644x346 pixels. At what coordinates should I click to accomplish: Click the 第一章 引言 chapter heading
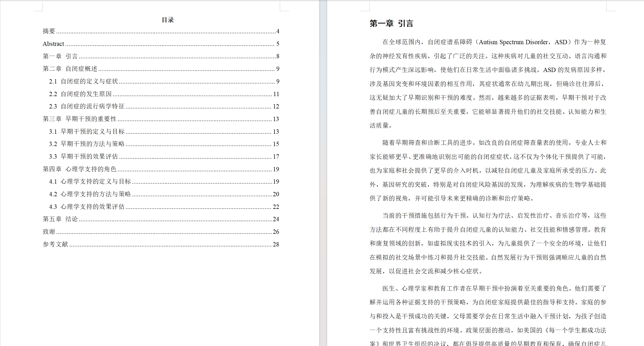[391, 23]
